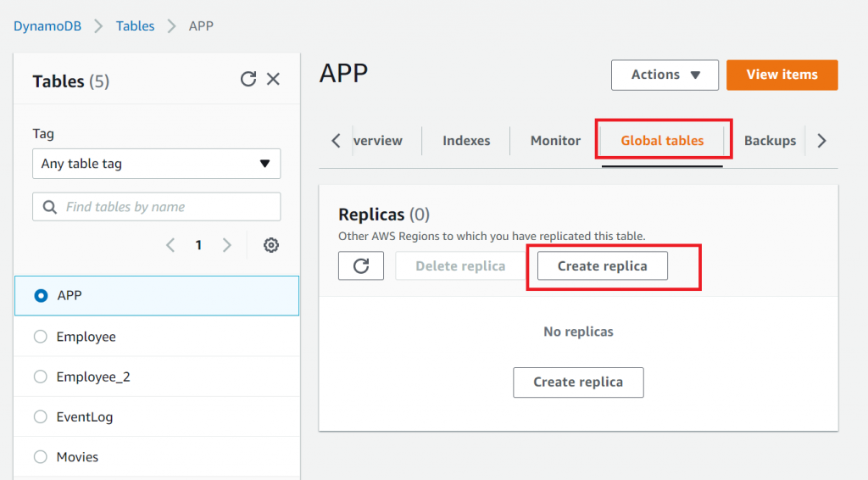This screenshot has height=480, width=868.
Task: Click the Employee table name
Action: (86, 337)
